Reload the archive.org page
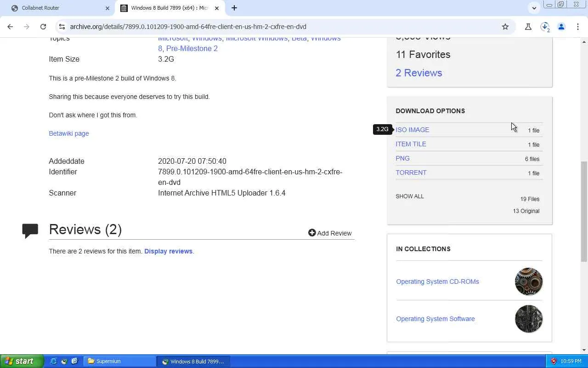588x368 pixels. click(43, 27)
